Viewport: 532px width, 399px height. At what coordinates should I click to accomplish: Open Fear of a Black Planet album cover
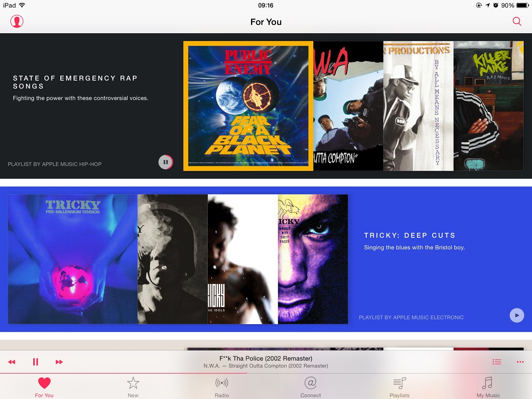click(248, 106)
